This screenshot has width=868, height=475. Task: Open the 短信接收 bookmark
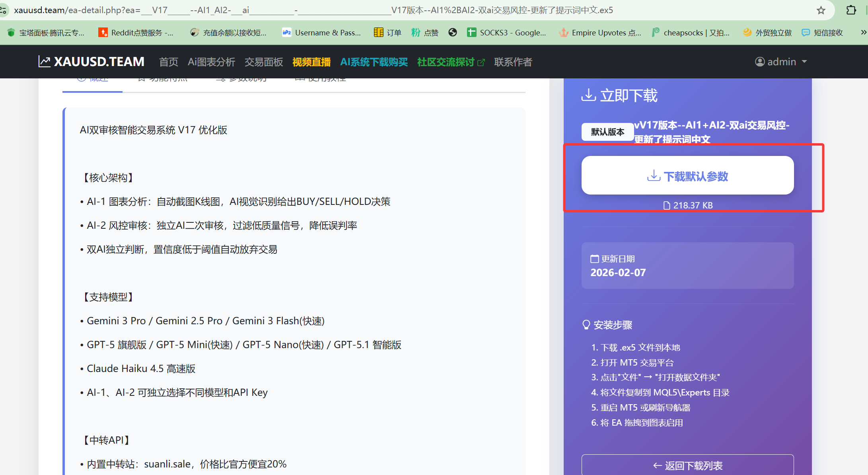(822, 33)
